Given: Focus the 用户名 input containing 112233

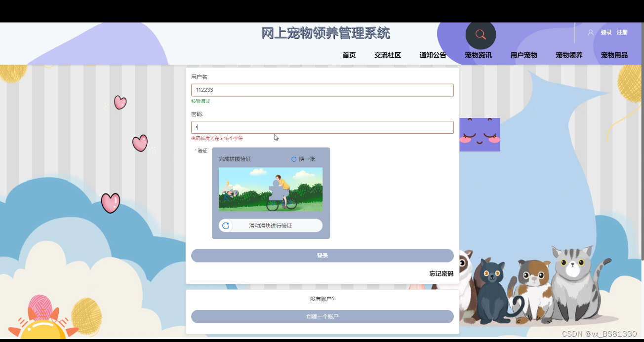Looking at the screenshot, I should pyautogui.click(x=322, y=90).
